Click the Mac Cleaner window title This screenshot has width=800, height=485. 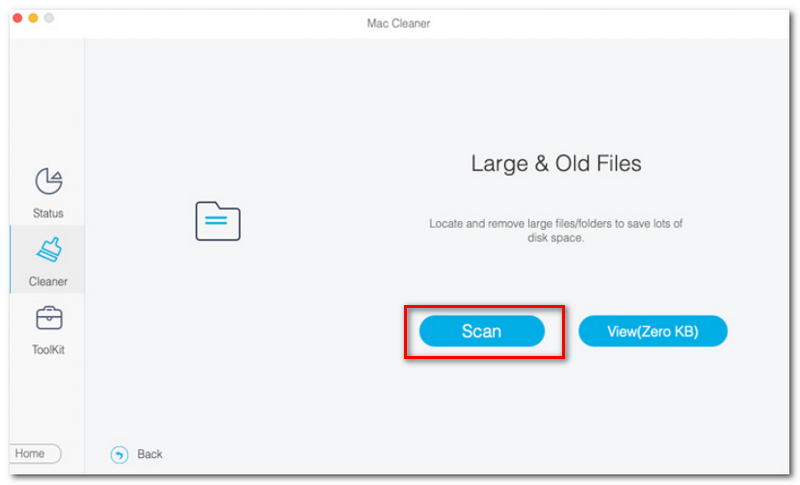[x=398, y=23]
